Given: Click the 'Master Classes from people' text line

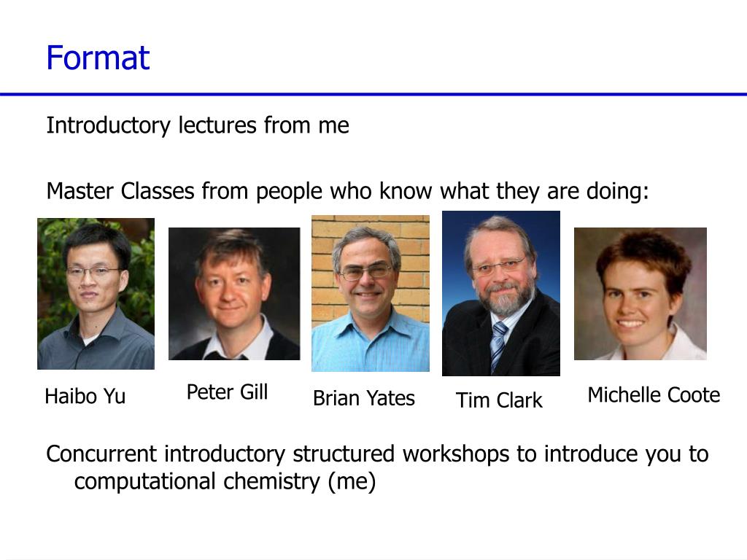Looking at the screenshot, I should coord(348,192).
